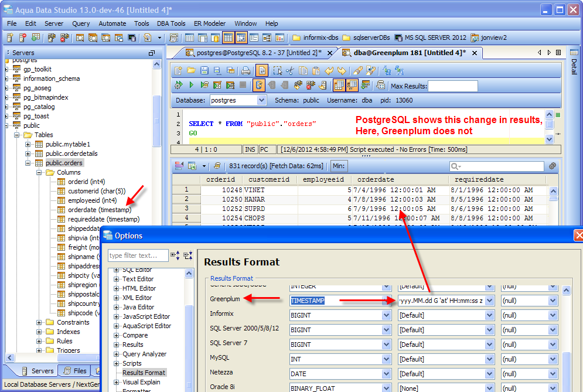
Task: Paste using the clipboard icon
Action: pos(316,70)
